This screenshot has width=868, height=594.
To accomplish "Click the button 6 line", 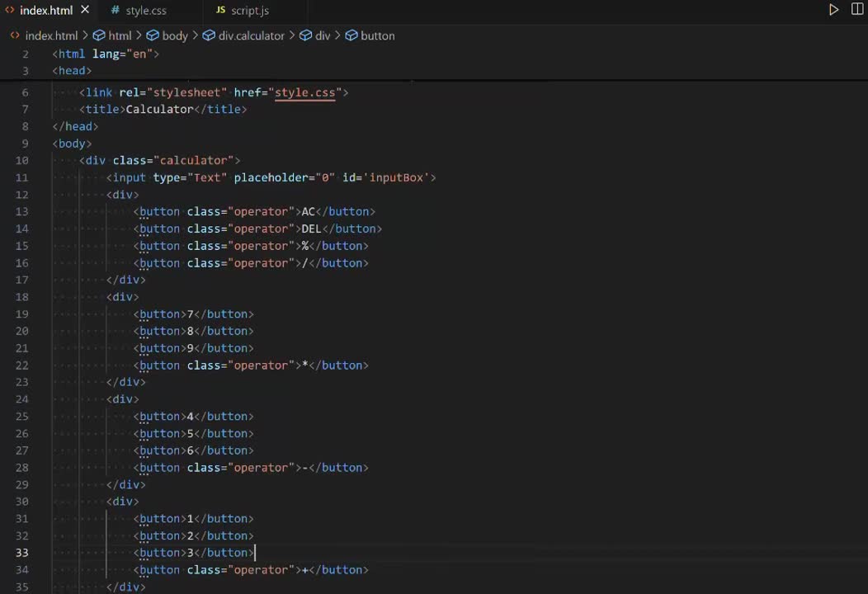I will 193,450.
